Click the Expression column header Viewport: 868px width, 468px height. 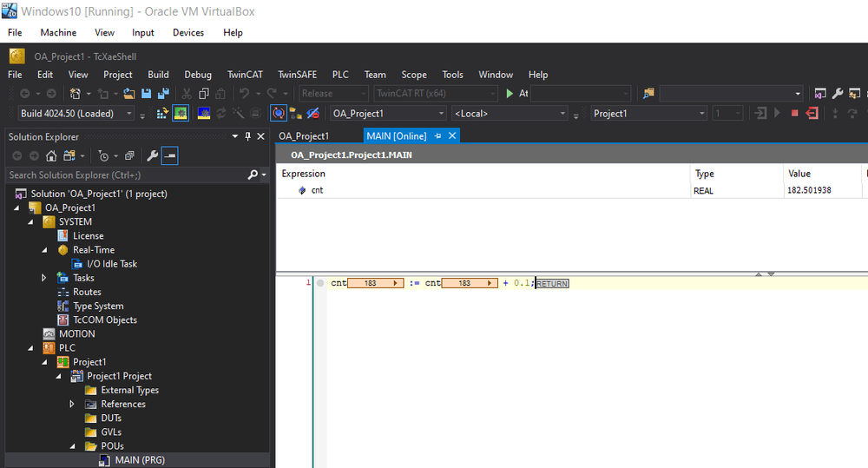click(483, 174)
